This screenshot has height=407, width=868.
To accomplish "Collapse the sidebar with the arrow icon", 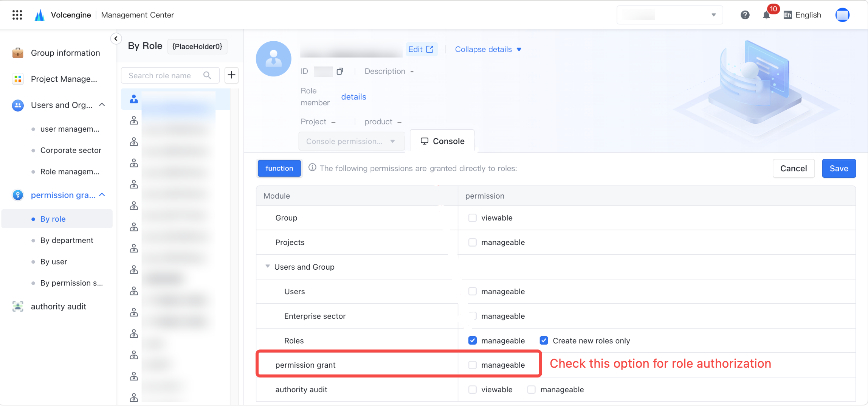I will [116, 39].
